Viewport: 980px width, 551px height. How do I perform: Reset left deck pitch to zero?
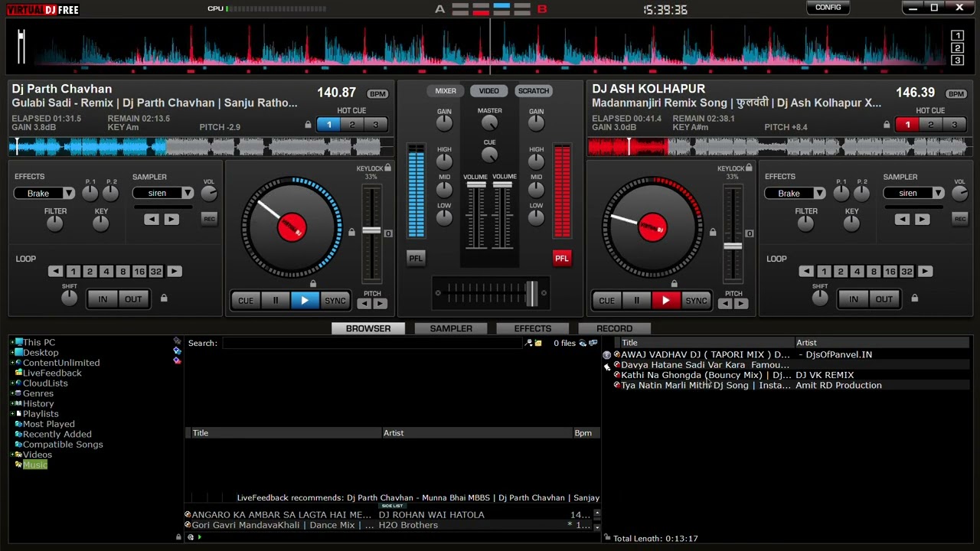(x=388, y=233)
